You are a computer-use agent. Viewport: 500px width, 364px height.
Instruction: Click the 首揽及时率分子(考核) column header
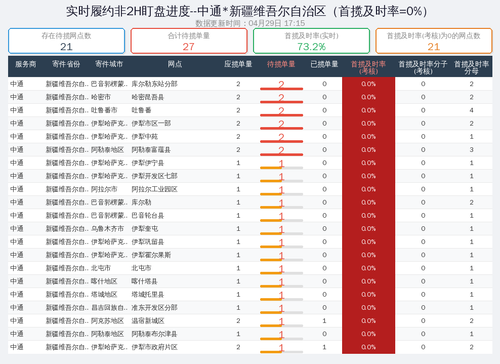click(x=423, y=67)
